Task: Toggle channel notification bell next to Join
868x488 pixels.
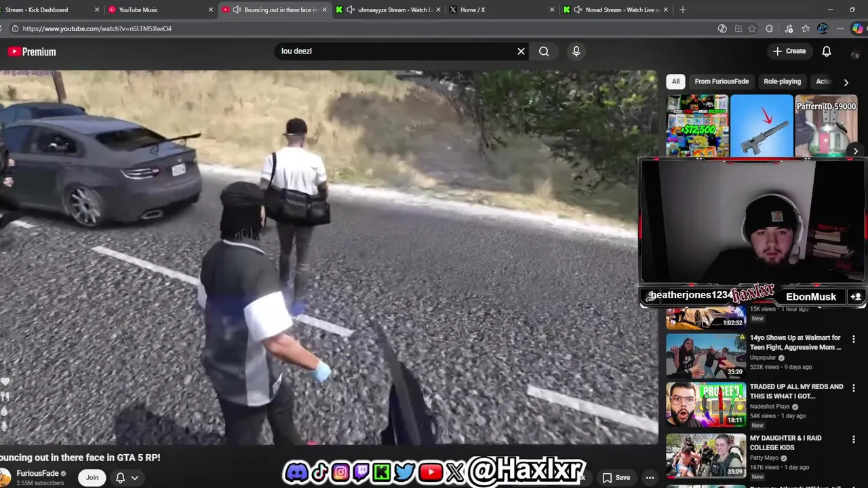Action: 121,478
